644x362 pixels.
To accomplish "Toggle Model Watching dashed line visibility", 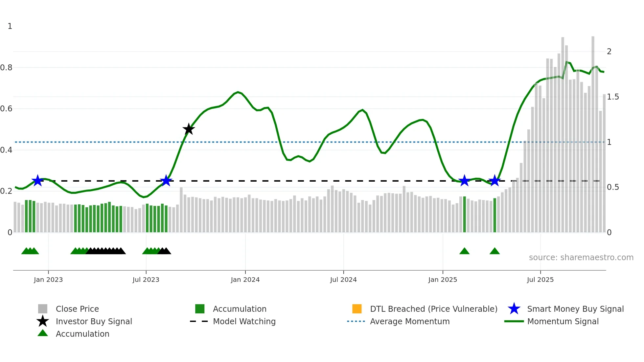I will 244,321.
